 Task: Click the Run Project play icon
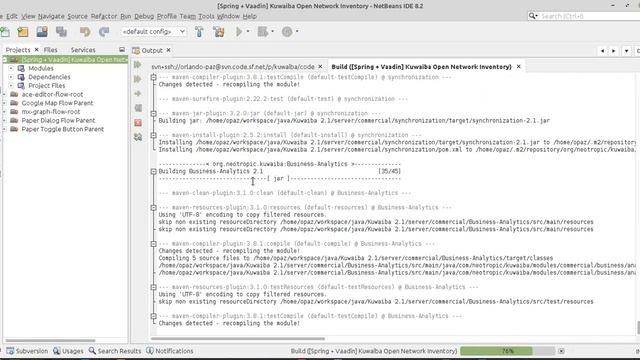[239, 32]
